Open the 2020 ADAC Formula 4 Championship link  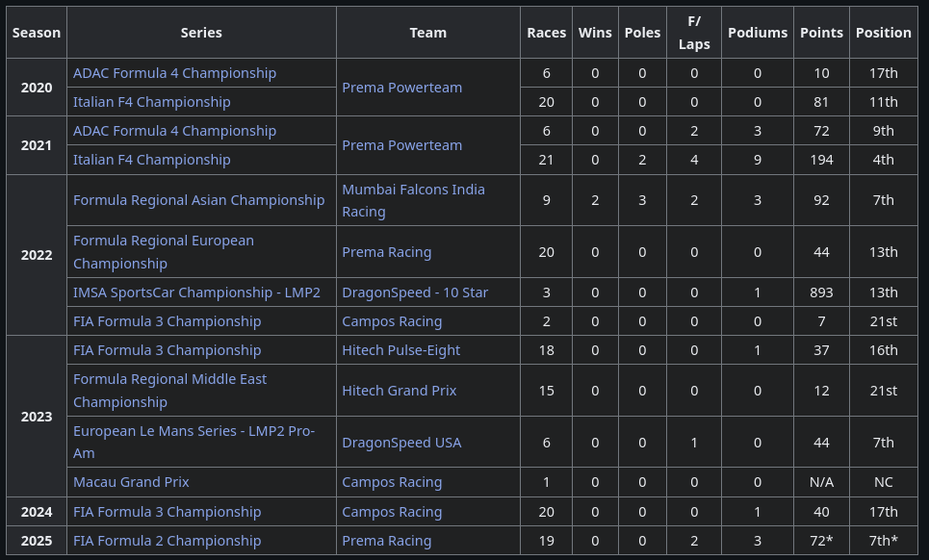click(x=174, y=73)
